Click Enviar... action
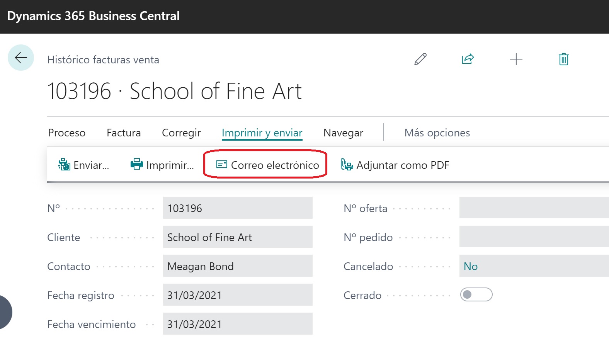This screenshot has height=364, width=609. 83,165
